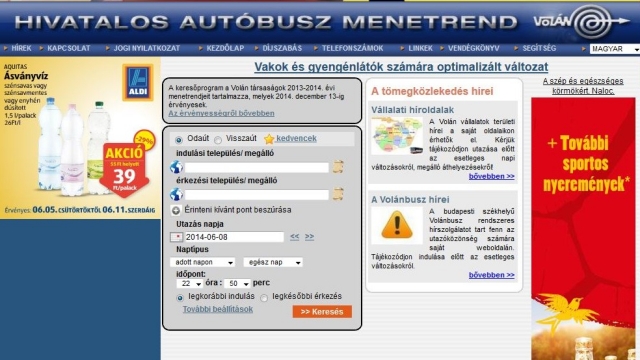
Task: Click the orange Keresés search button
Action: tap(322, 312)
